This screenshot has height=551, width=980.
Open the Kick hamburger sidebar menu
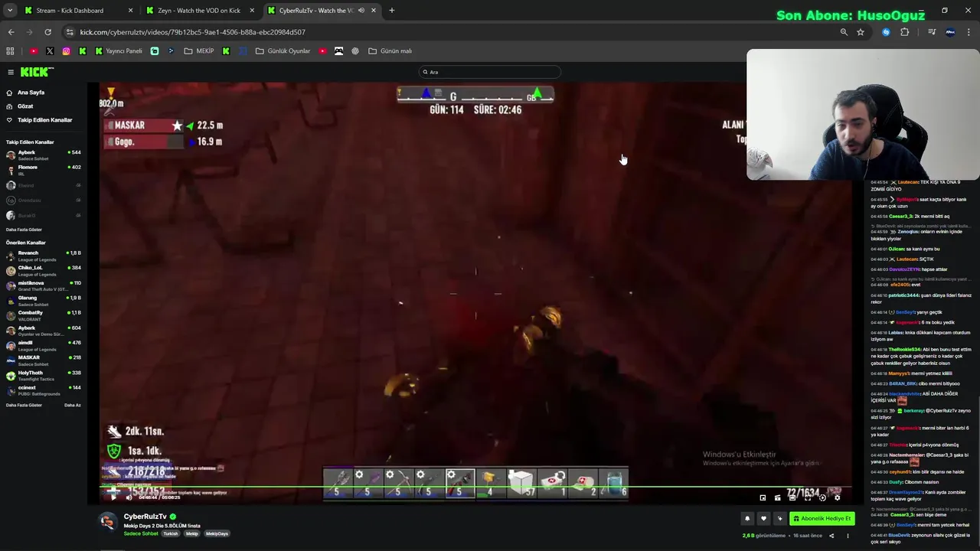(11, 72)
